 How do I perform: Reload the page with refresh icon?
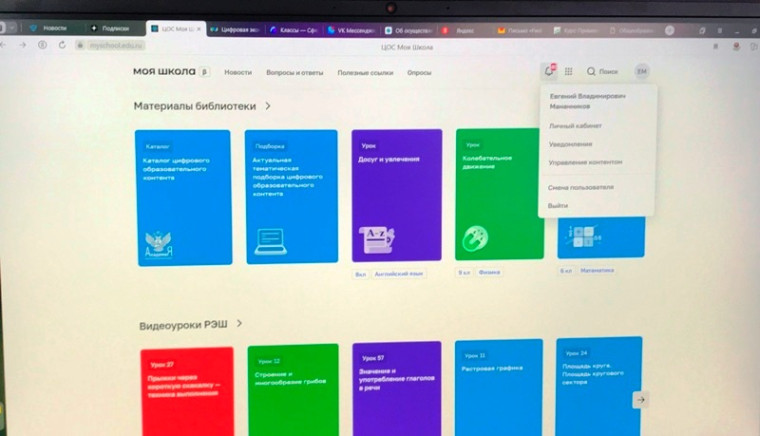point(62,45)
